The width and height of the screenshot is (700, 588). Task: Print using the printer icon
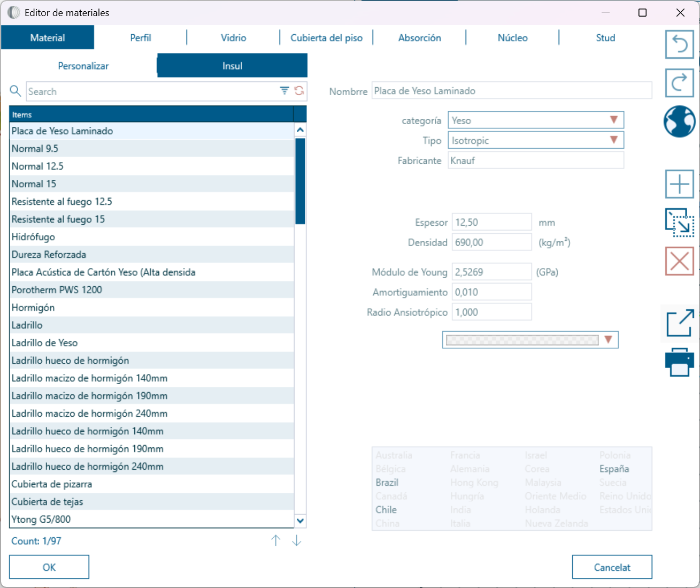pos(679,362)
